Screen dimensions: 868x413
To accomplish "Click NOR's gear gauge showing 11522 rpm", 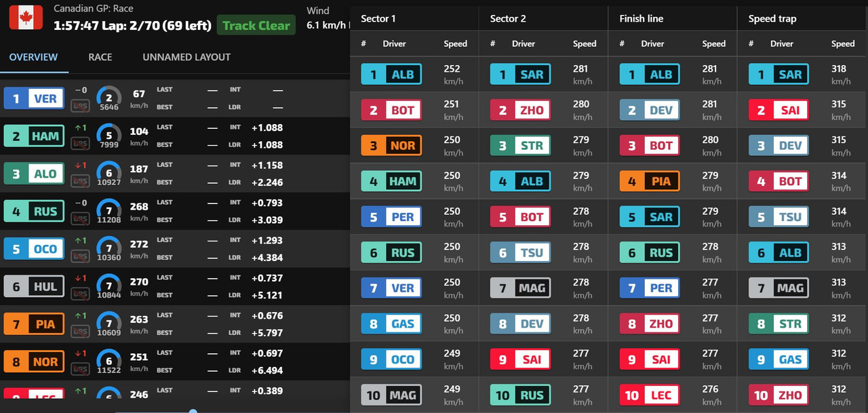I will 108,361.
